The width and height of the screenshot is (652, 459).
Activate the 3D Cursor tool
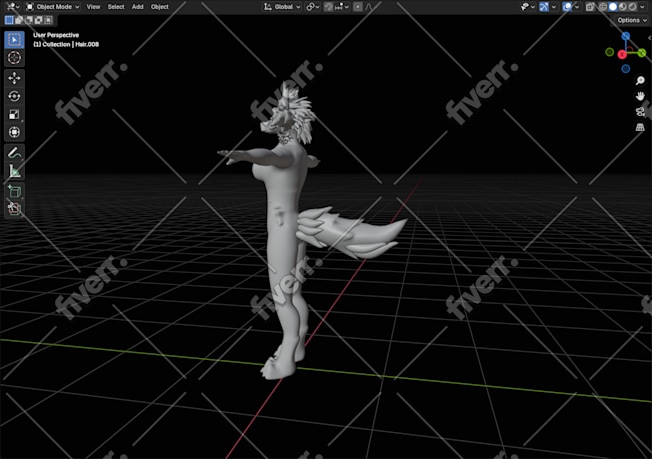[15, 57]
